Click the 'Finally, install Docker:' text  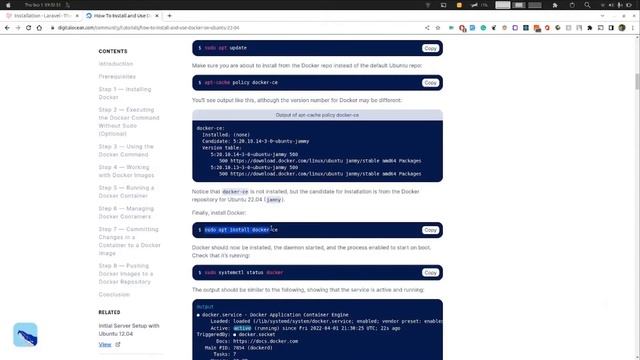point(219,213)
